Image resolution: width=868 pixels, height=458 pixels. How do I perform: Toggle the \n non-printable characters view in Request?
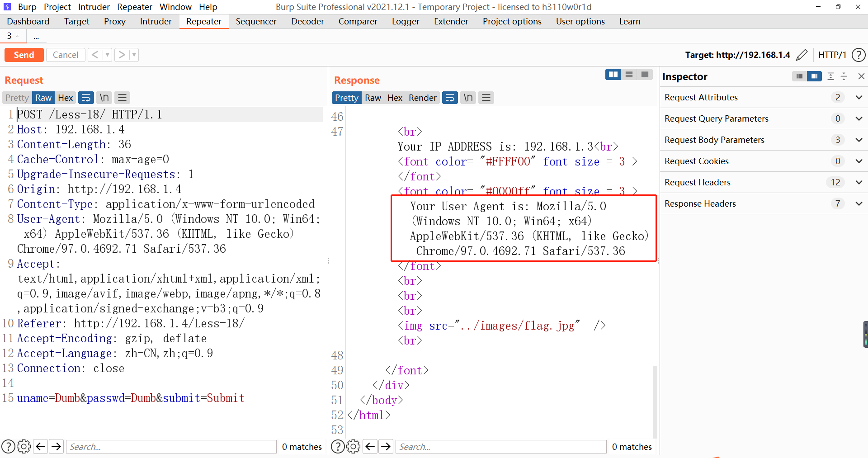104,97
